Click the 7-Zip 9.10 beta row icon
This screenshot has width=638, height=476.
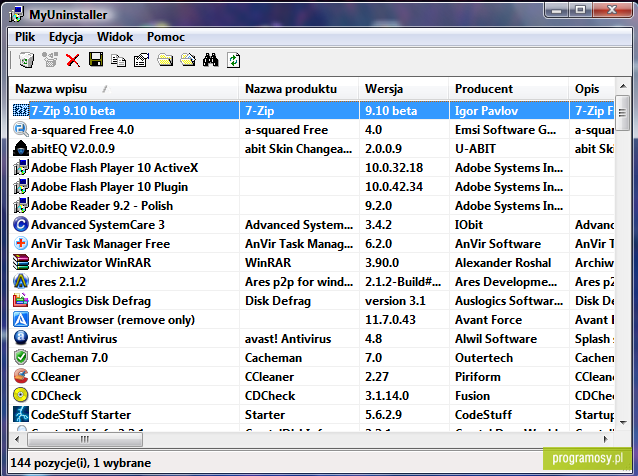(x=21, y=110)
